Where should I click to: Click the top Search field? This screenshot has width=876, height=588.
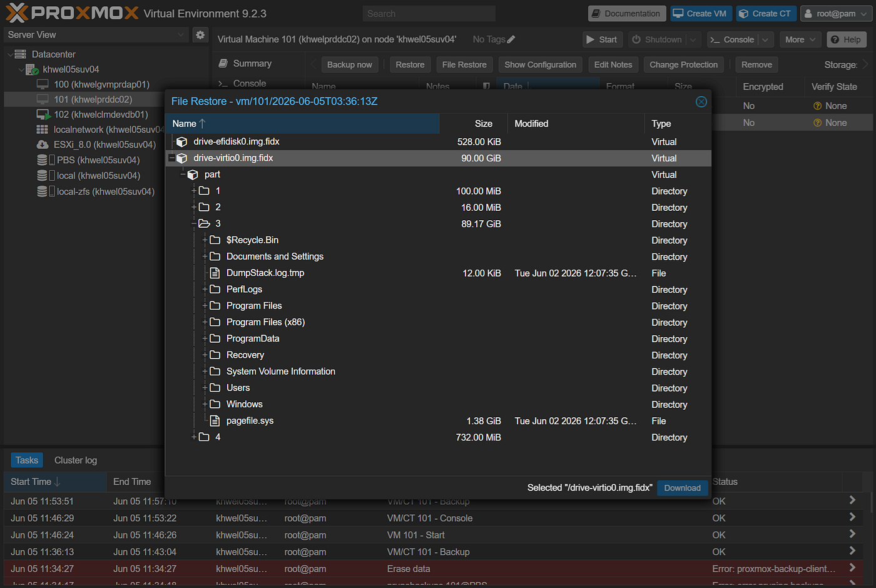pyautogui.click(x=429, y=14)
